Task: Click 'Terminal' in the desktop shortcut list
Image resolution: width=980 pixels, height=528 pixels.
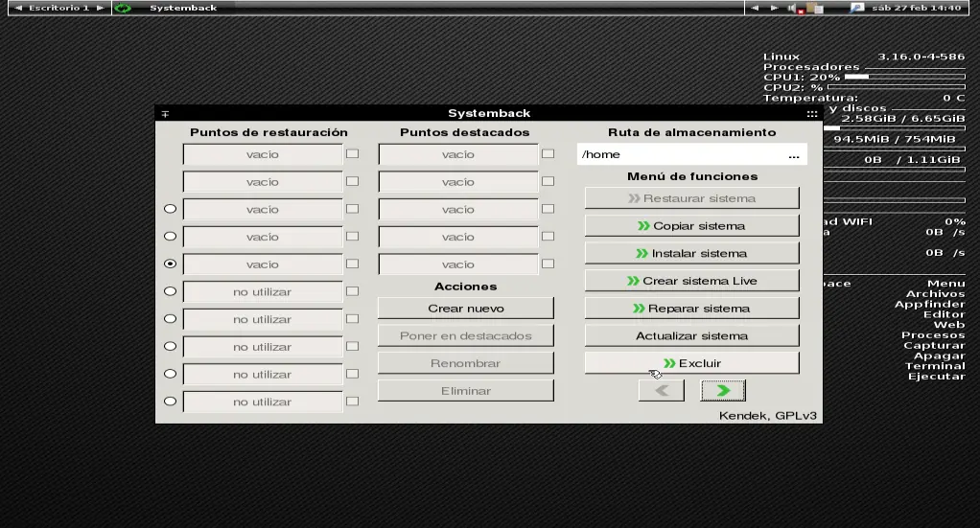Action: tap(936, 366)
